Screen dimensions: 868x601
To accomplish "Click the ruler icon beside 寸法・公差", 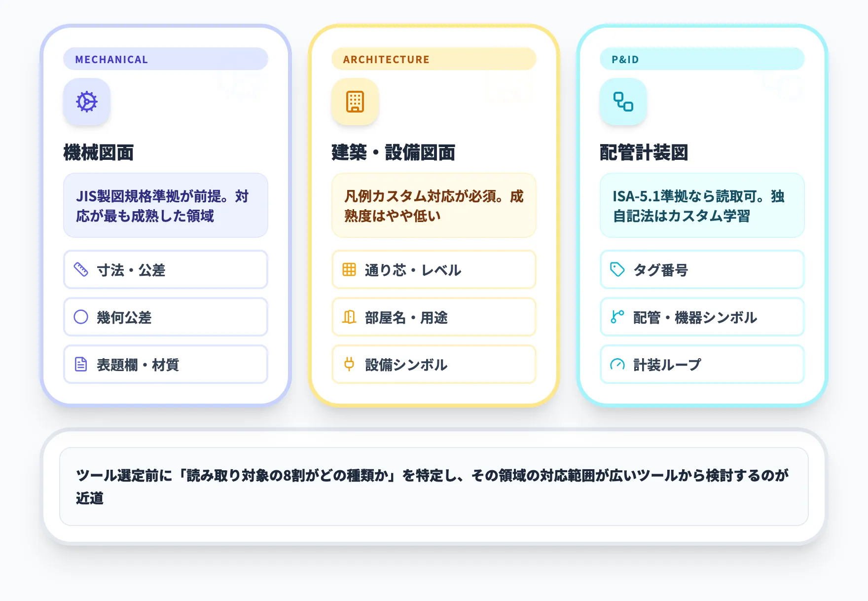I will click(80, 269).
